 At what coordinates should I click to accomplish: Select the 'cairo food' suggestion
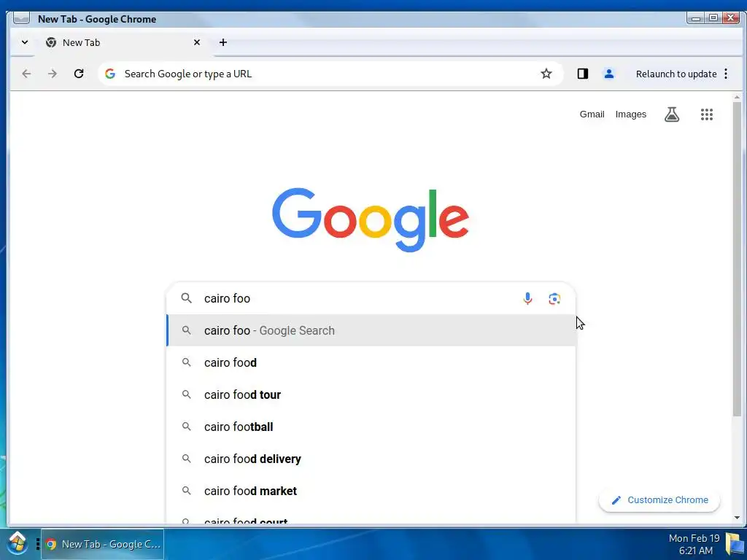coord(371,362)
